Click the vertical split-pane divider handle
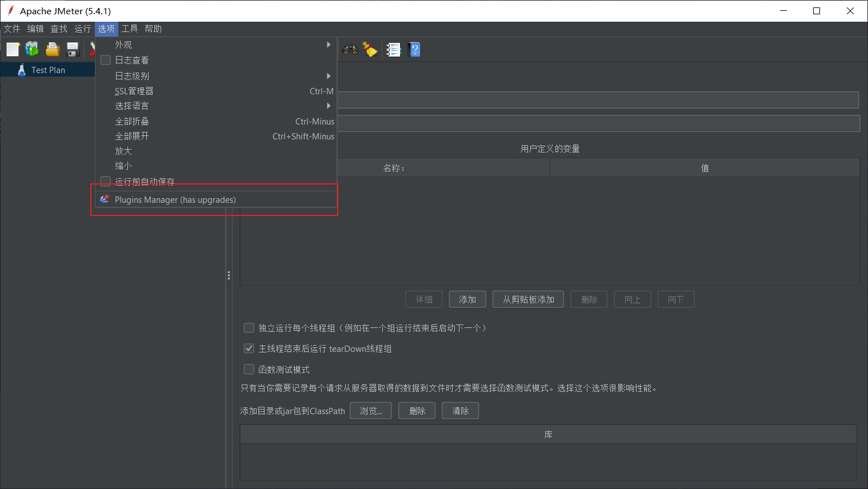This screenshot has height=489, width=868. [x=229, y=275]
